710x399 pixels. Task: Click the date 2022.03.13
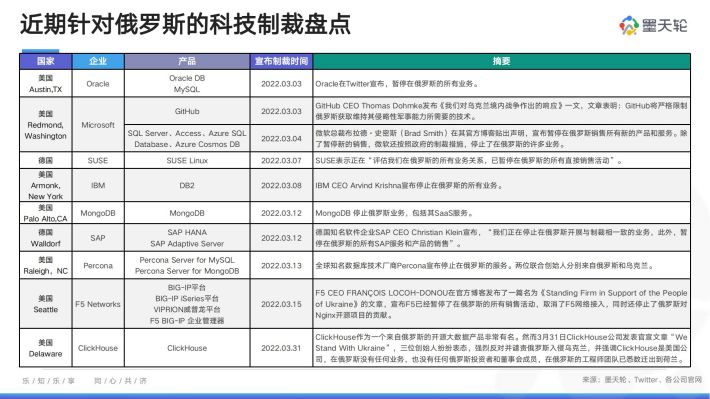[x=281, y=265]
